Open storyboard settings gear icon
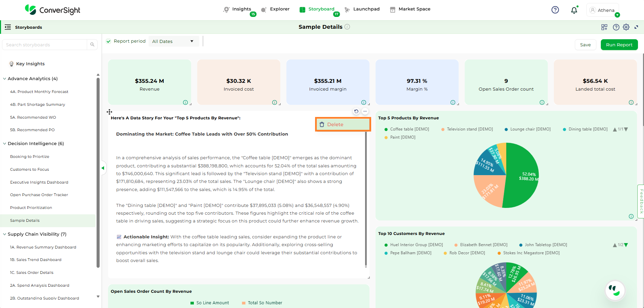This screenshot has height=308, width=644. [626, 27]
